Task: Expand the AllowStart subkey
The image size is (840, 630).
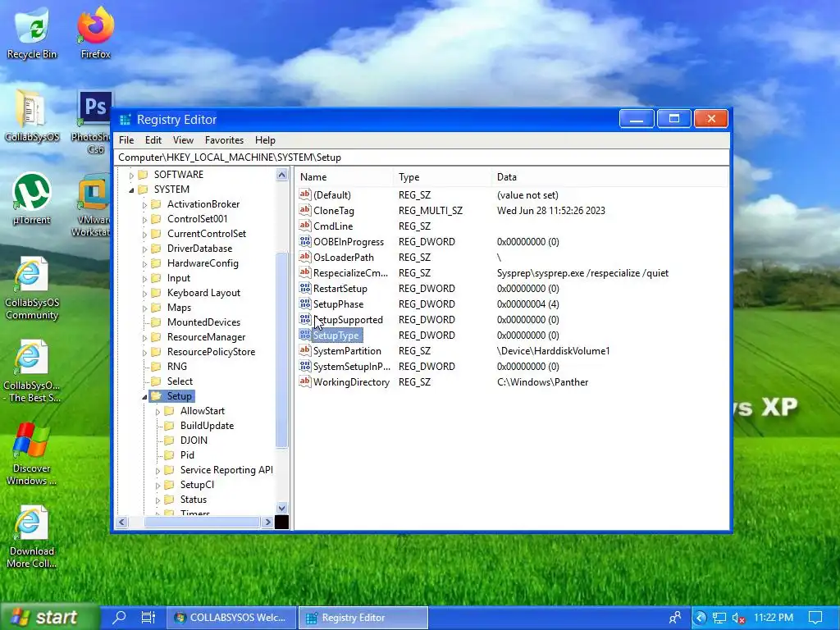Action: coord(157,412)
